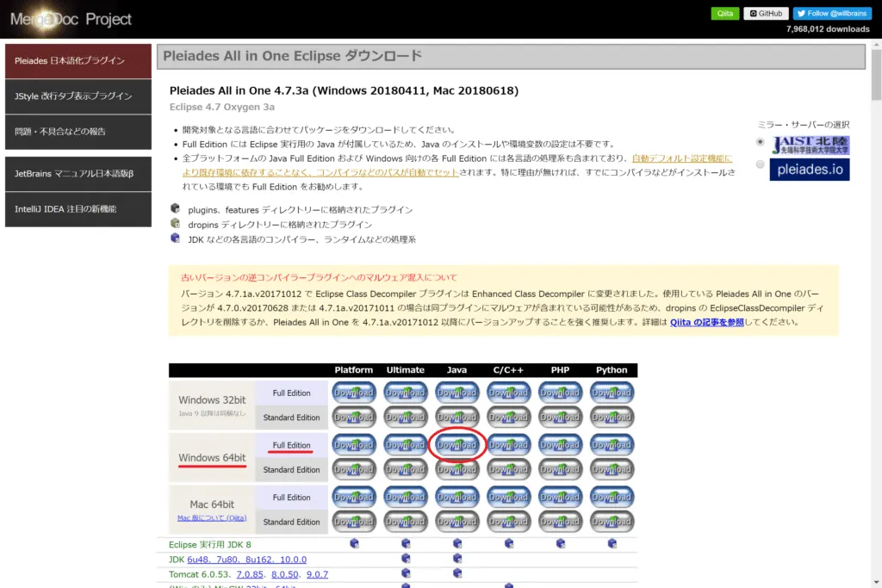Download Windows 64bit Full Edition Java package

457,444
